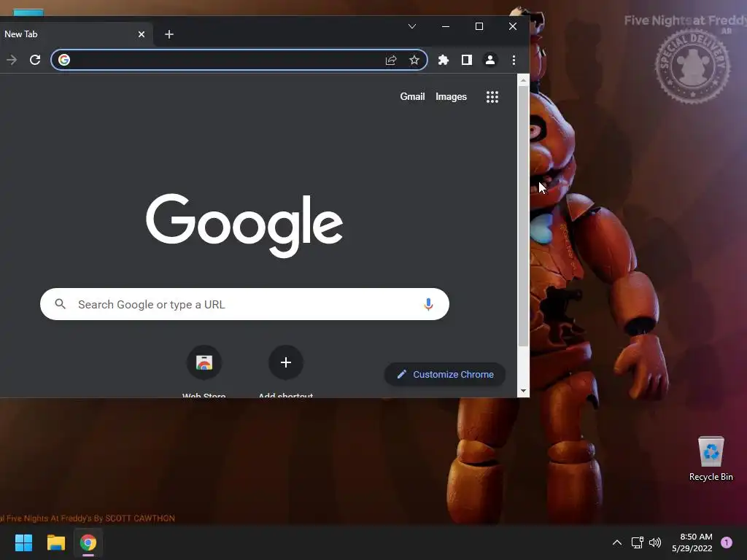Expand the tab search chevron
Screen dimensions: 747x560
pos(412,26)
